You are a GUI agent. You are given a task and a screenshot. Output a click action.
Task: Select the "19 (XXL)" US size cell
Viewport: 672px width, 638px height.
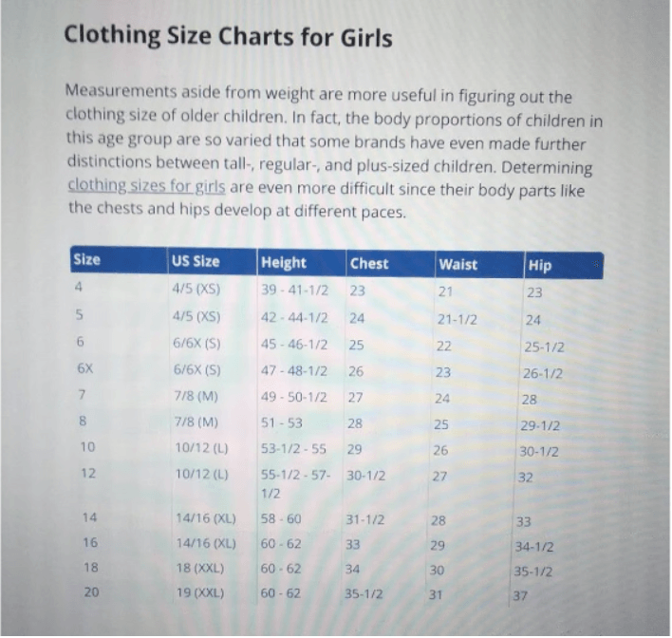point(199,593)
